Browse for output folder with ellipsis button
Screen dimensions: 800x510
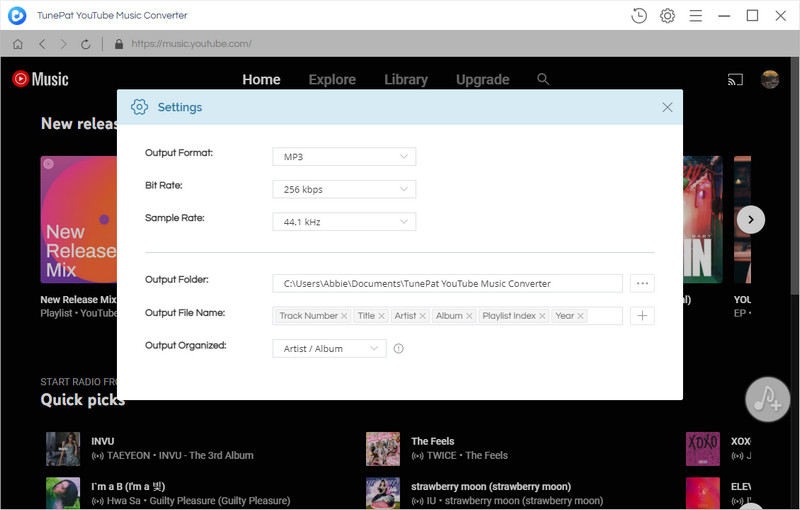pos(642,283)
